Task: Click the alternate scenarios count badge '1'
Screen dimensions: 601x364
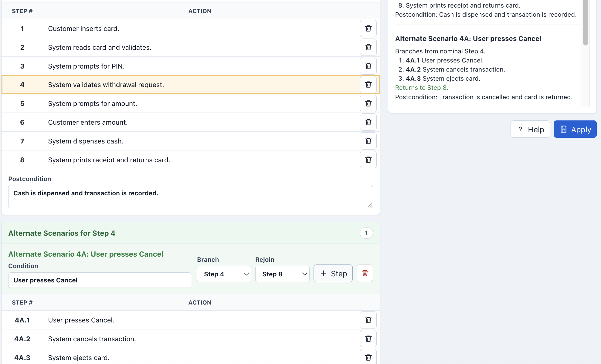Action: coord(366,233)
